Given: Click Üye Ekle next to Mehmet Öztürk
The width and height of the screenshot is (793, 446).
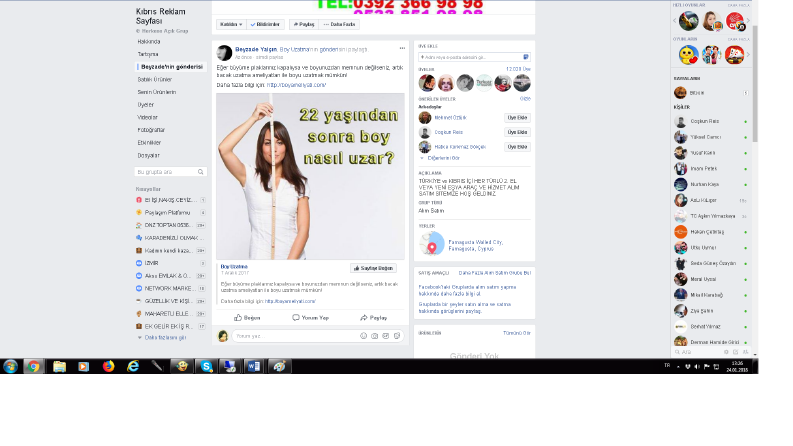Looking at the screenshot, I should [517, 118].
